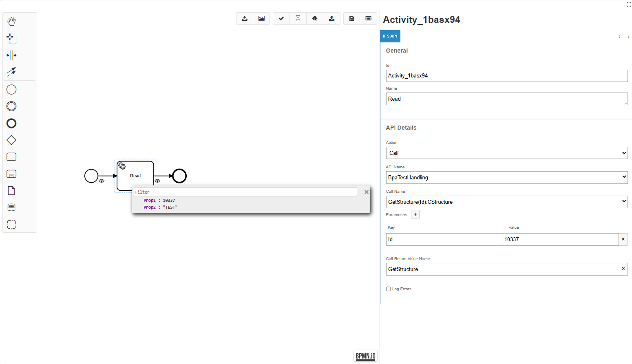This screenshot has height=364, width=632.
Task: Close the variables filter popup
Action: 367,192
